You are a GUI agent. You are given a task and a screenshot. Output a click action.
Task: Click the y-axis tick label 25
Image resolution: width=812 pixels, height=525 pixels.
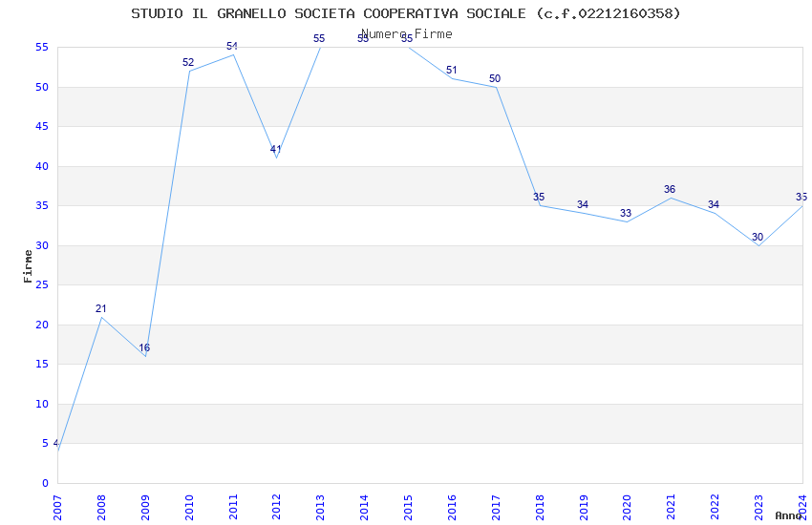pyautogui.click(x=42, y=285)
